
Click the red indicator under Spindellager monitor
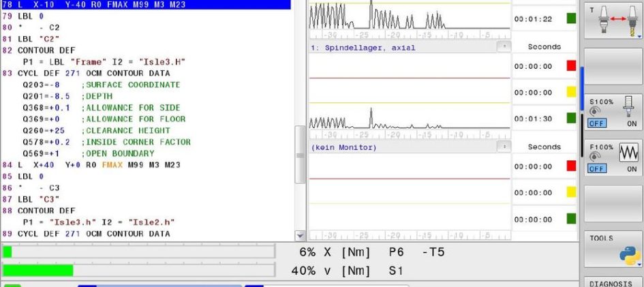(x=571, y=66)
